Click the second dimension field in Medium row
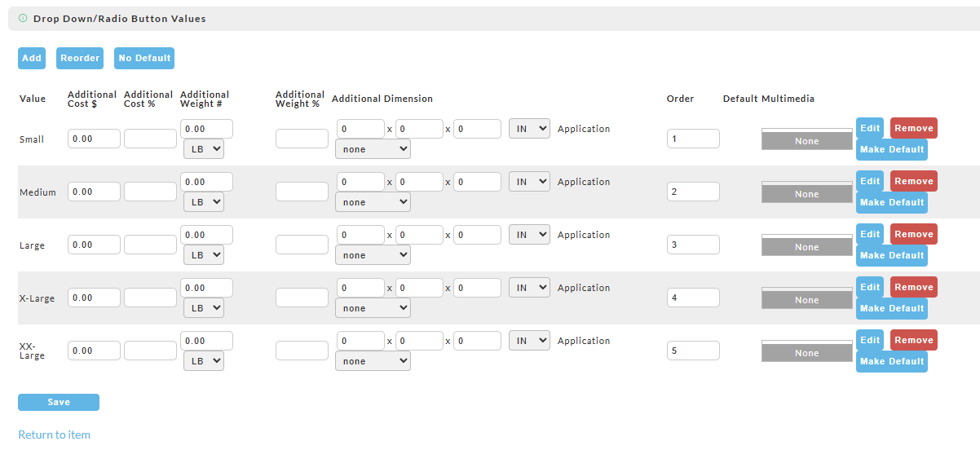This screenshot has height=450, width=980. pos(419,182)
